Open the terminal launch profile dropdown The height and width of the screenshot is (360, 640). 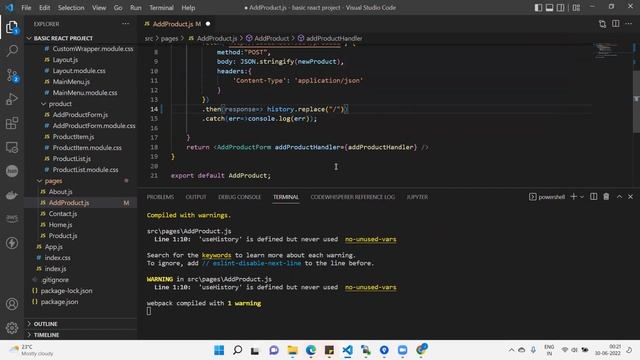coord(582,197)
